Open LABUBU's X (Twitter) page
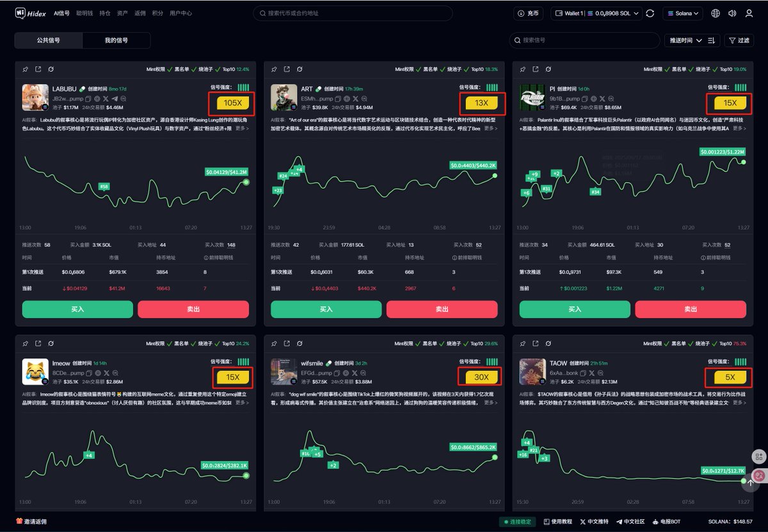 [x=106, y=98]
